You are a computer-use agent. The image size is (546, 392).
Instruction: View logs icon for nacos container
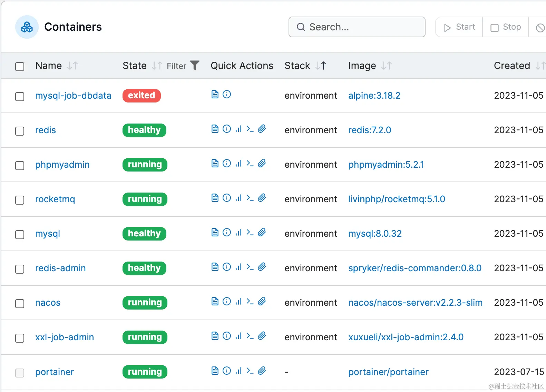215,301
